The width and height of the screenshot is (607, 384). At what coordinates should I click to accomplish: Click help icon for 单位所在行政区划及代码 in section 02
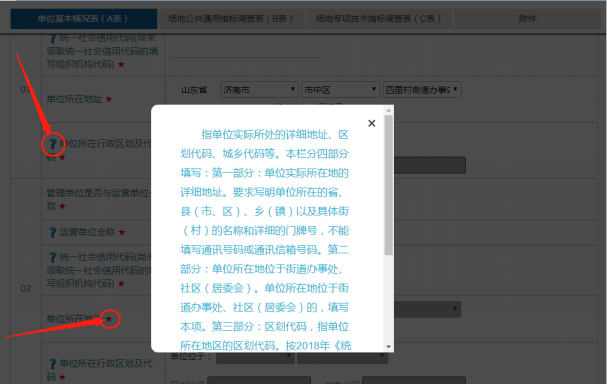pos(53,364)
